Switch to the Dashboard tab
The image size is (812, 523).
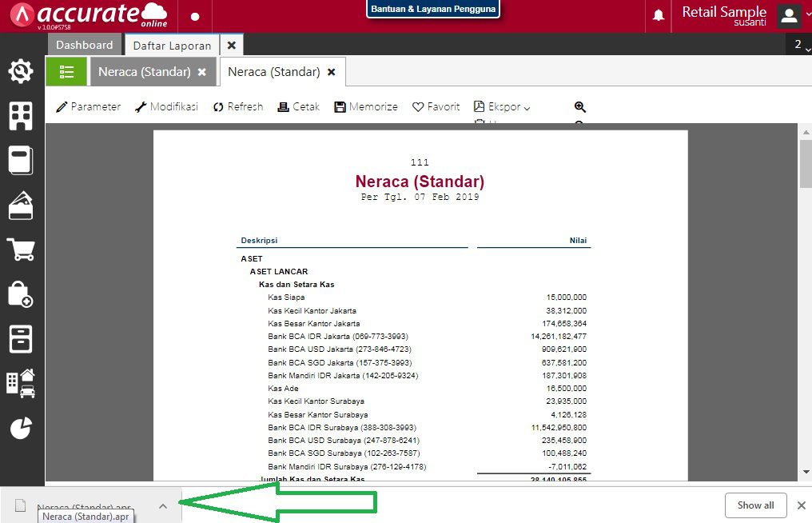pyautogui.click(x=84, y=44)
